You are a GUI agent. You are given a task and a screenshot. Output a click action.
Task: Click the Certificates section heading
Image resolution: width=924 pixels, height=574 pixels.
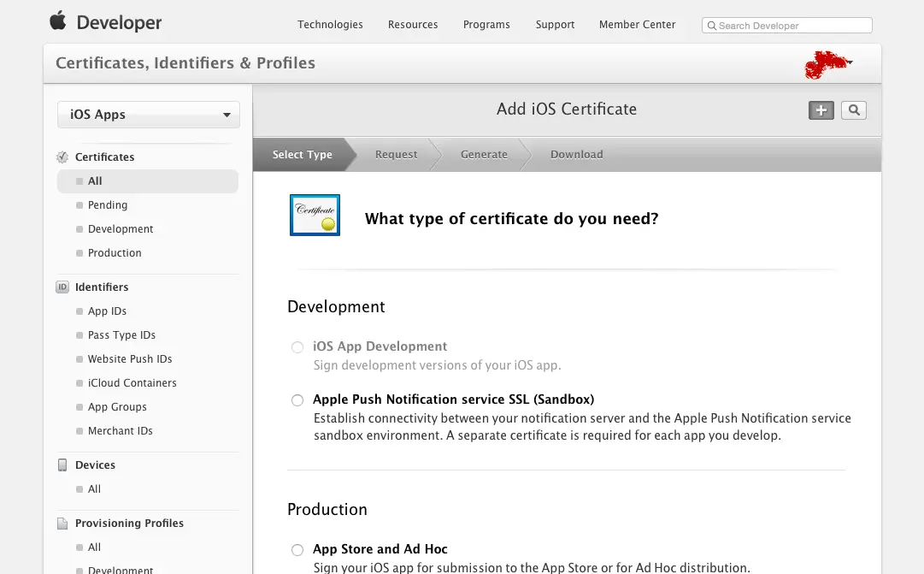(104, 157)
